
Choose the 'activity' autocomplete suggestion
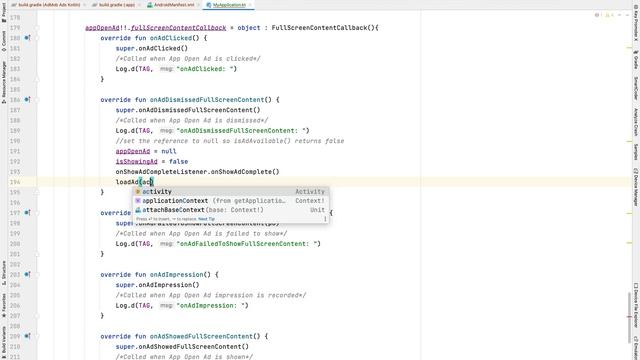click(231, 191)
